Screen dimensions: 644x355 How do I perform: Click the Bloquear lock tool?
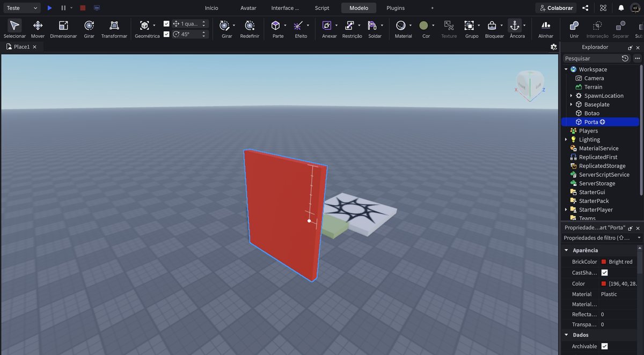tap(492, 25)
